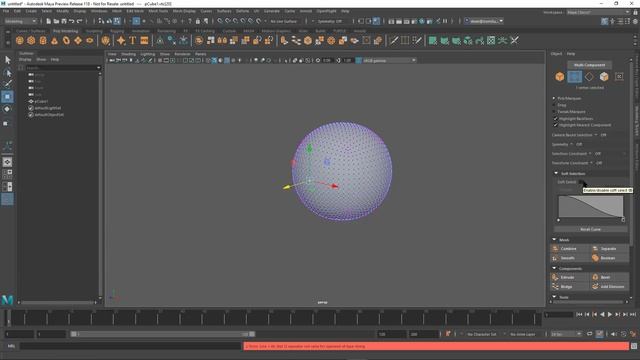
Task: Click the Bridge button in Components
Action: 570,287
